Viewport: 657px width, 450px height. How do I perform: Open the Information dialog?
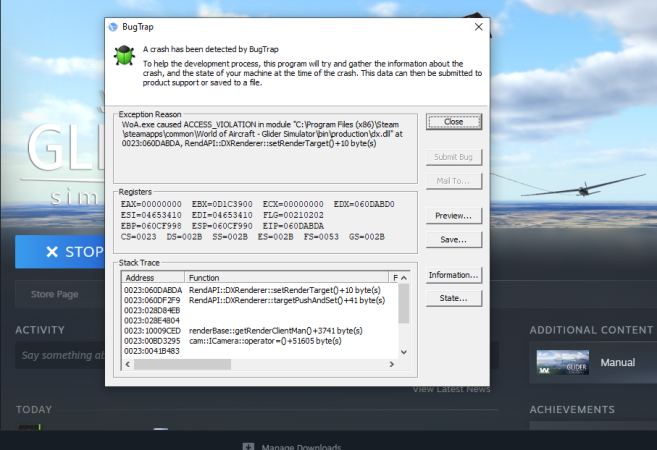tap(454, 275)
